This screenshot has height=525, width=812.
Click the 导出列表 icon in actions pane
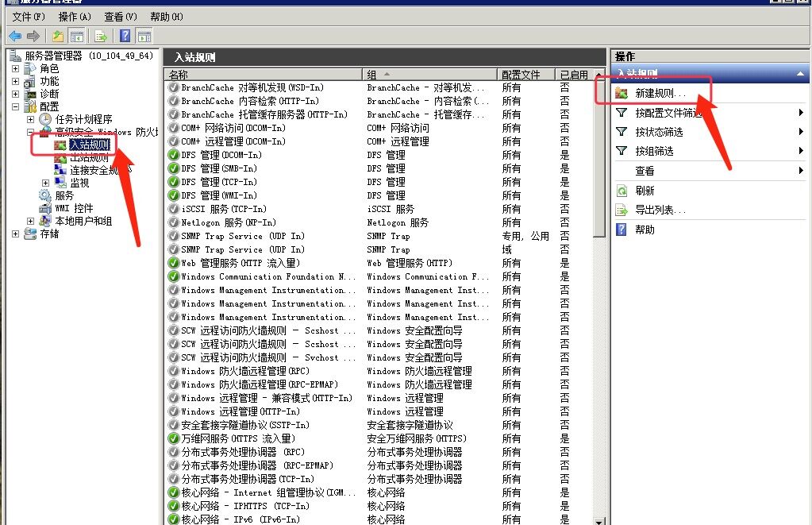622,210
